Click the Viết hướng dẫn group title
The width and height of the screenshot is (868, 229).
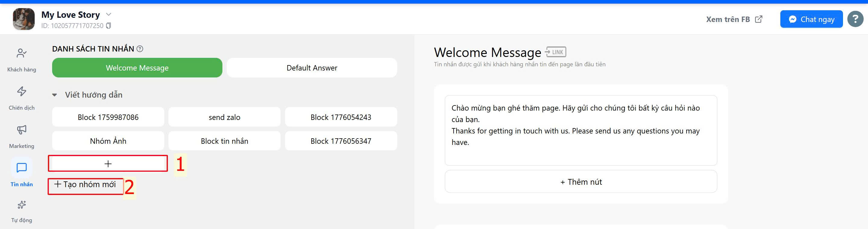tap(94, 95)
